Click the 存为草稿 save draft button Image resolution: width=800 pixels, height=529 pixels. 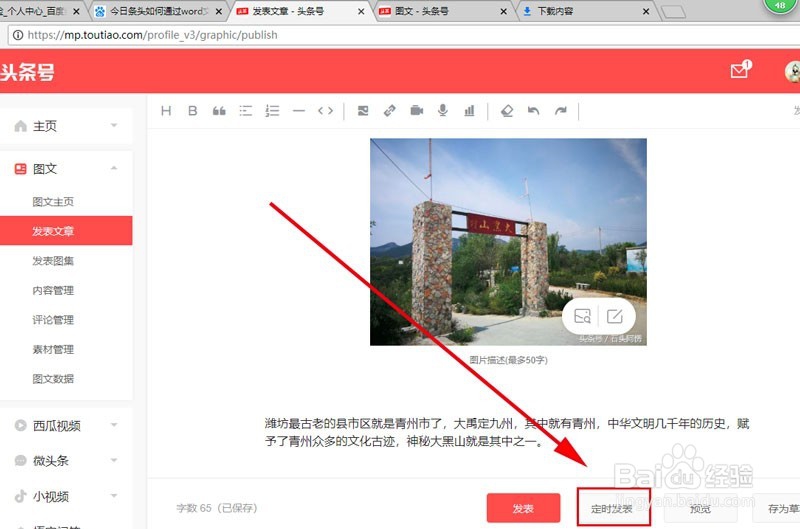click(x=777, y=508)
